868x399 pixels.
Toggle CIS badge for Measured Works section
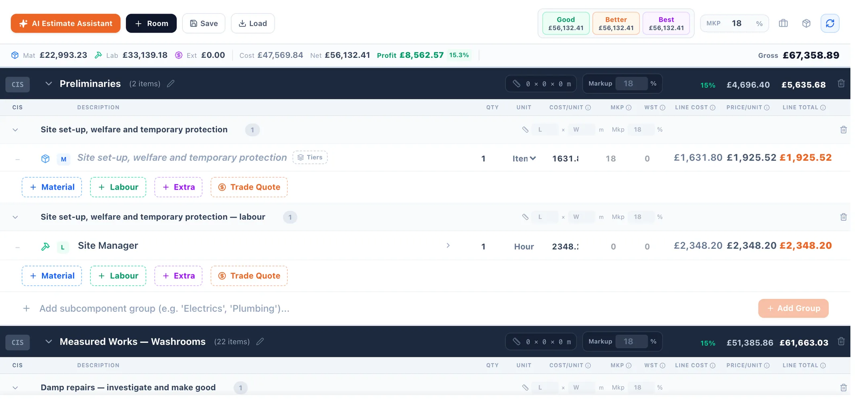tap(18, 342)
